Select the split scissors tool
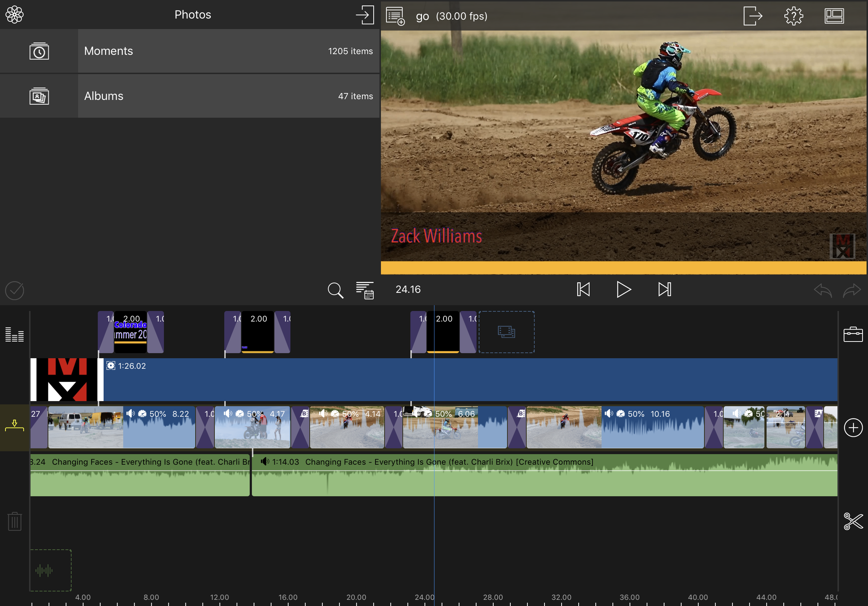This screenshot has width=868, height=606. pos(853,521)
